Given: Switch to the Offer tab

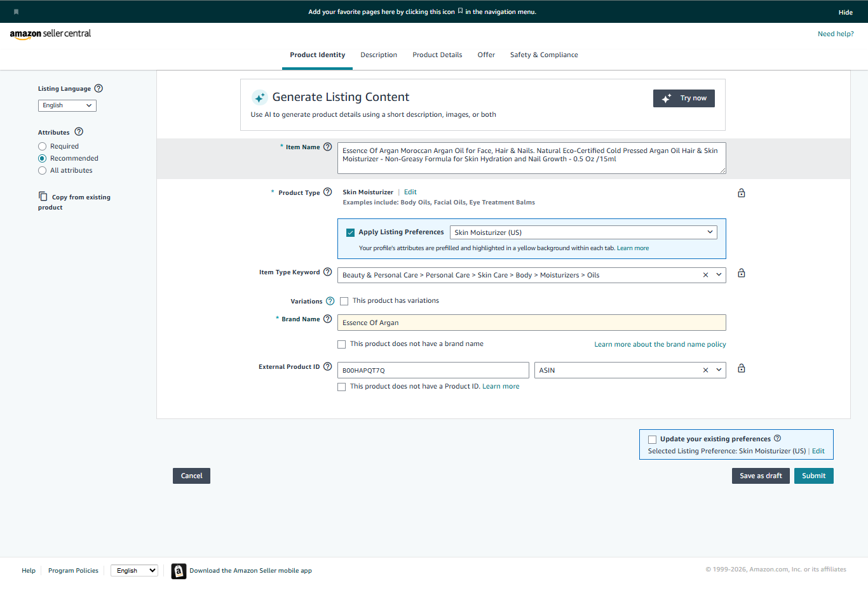Looking at the screenshot, I should (x=486, y=55).
